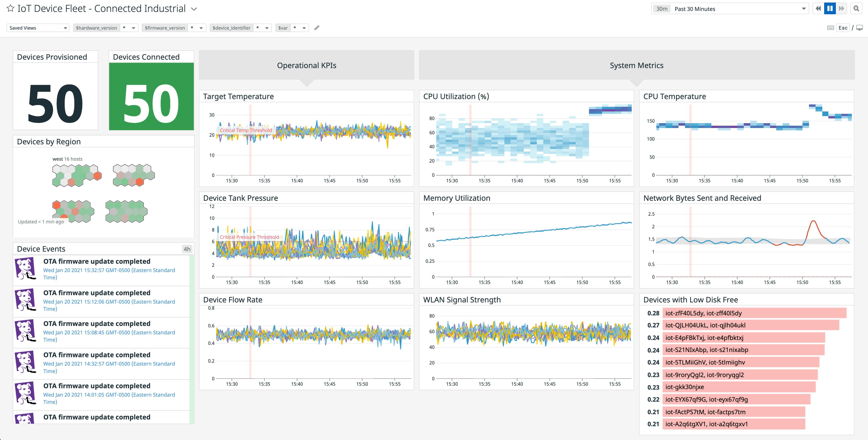The image size is (868, 440).
Task: Select the Operational KPIs header
Action: pyautogui.click(x=306, y=65)
